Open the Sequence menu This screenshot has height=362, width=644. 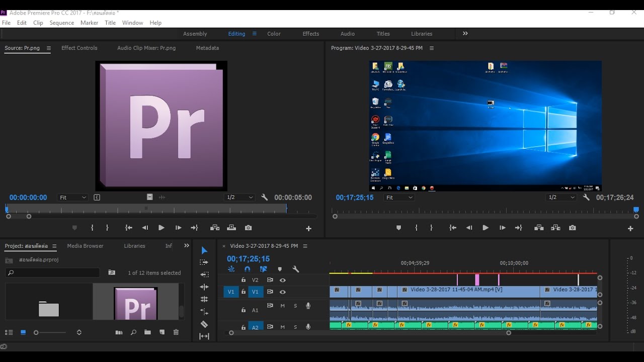pos(62,23)
